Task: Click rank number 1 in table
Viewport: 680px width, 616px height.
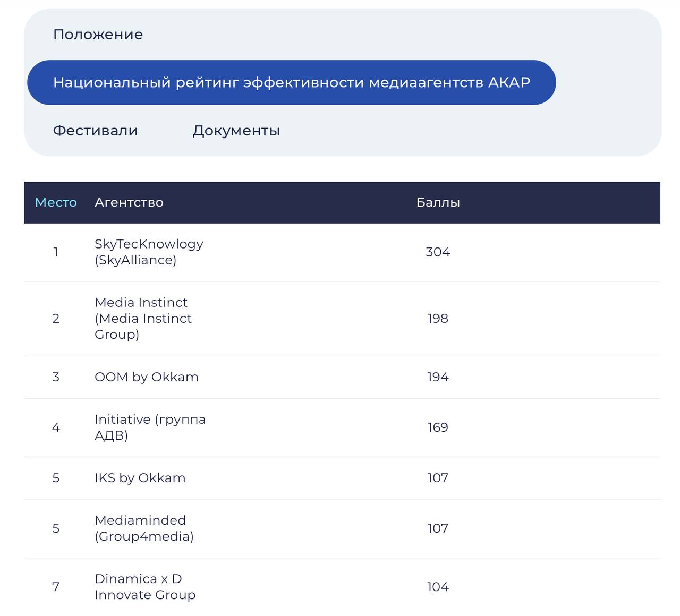Action: [56, 252]
